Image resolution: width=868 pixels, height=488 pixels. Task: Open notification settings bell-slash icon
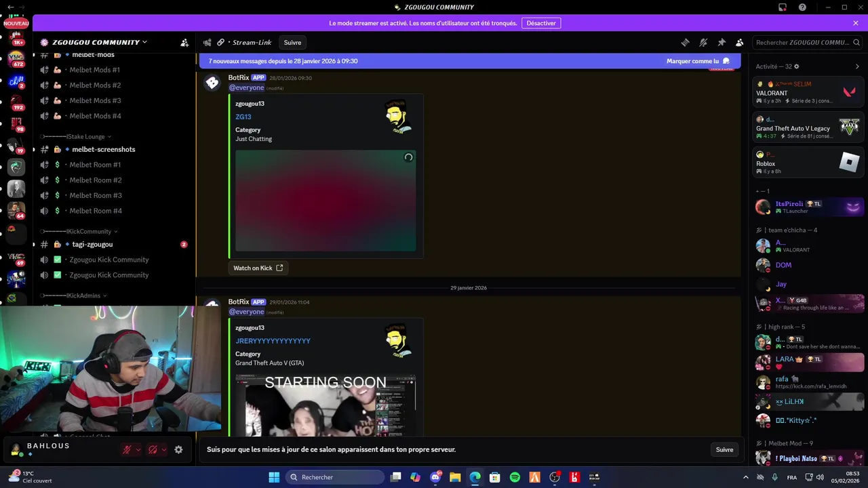pos(703,42)
